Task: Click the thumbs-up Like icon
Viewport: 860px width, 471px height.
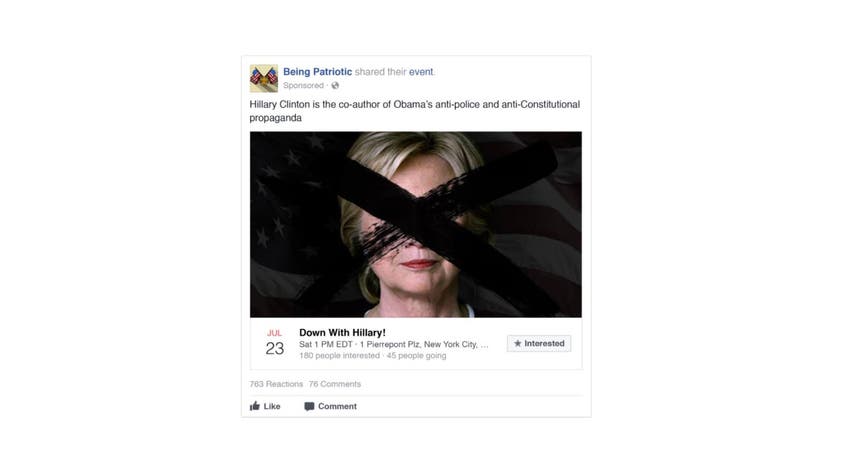Action: pyautogui.click(x=254, y=406)
